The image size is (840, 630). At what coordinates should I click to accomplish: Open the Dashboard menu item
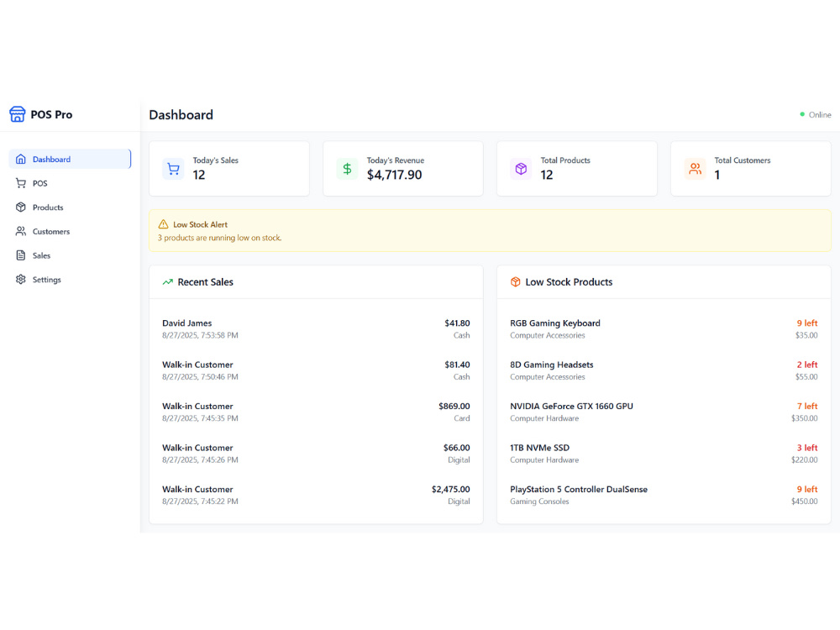coord(70,159)
